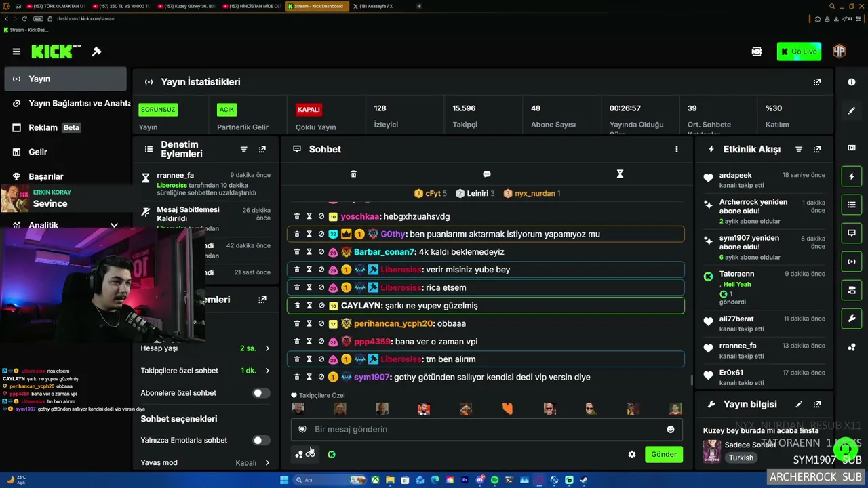Toggle list widget button in right sidebar

[x=852, y=204]
